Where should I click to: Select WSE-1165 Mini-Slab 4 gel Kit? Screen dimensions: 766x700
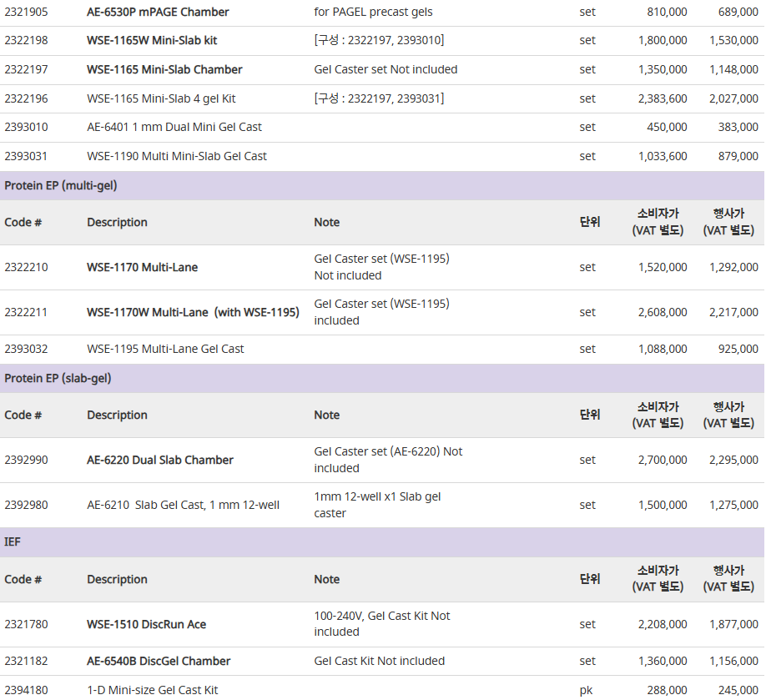(x=161, y=98)
